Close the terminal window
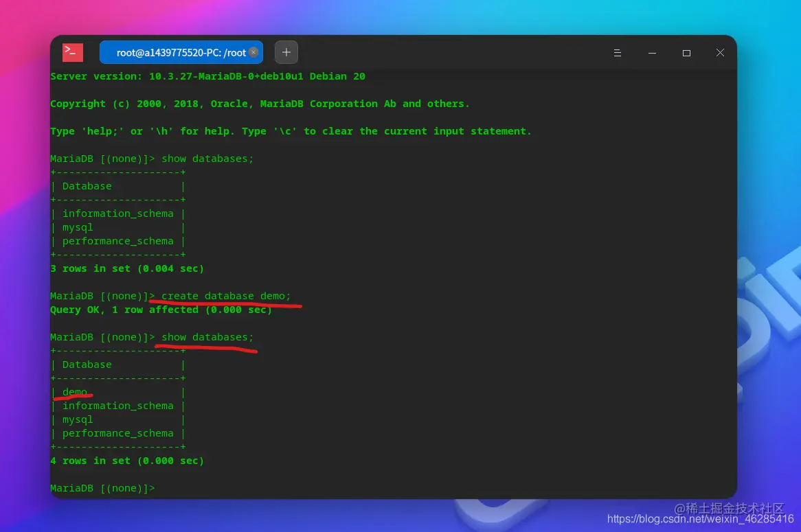Image resolution: width=801 pixels, height=532 pixels. pos(720,53)
